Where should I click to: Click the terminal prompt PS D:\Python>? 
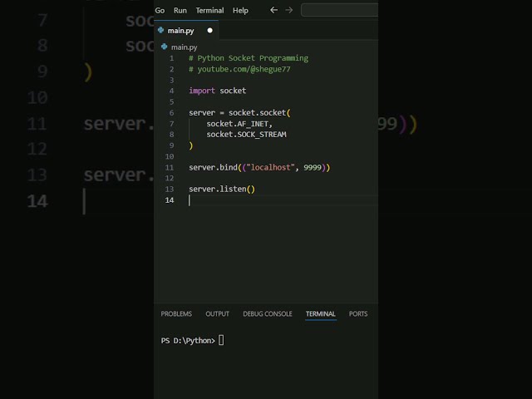[188, 341]
